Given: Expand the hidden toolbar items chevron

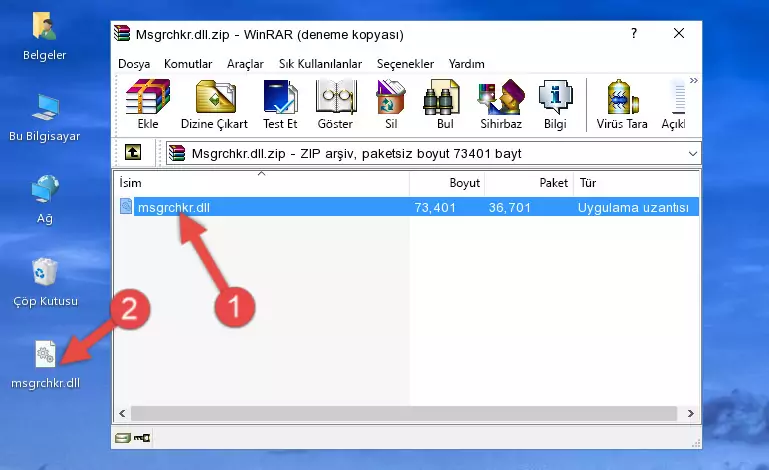Looking at the screenshot, I should [693, 80].
